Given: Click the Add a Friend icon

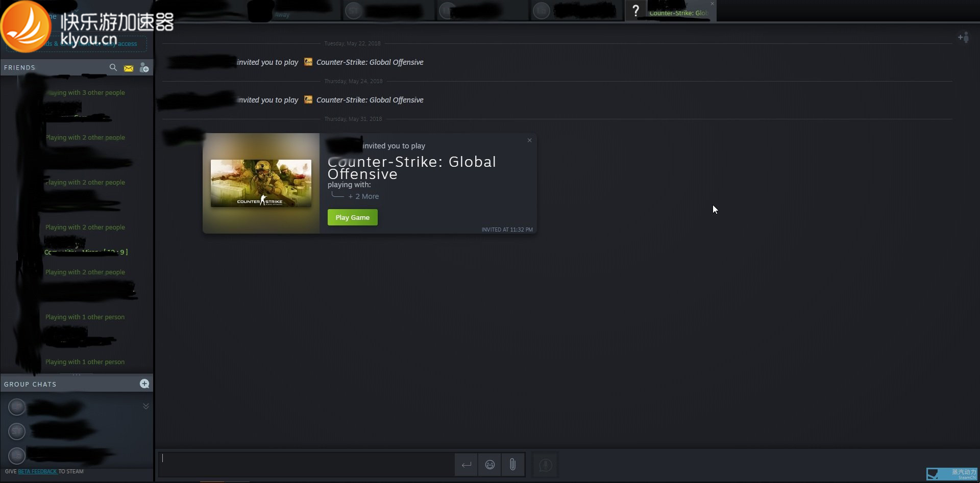Looking at the screenshot, I should pos(144,68).
